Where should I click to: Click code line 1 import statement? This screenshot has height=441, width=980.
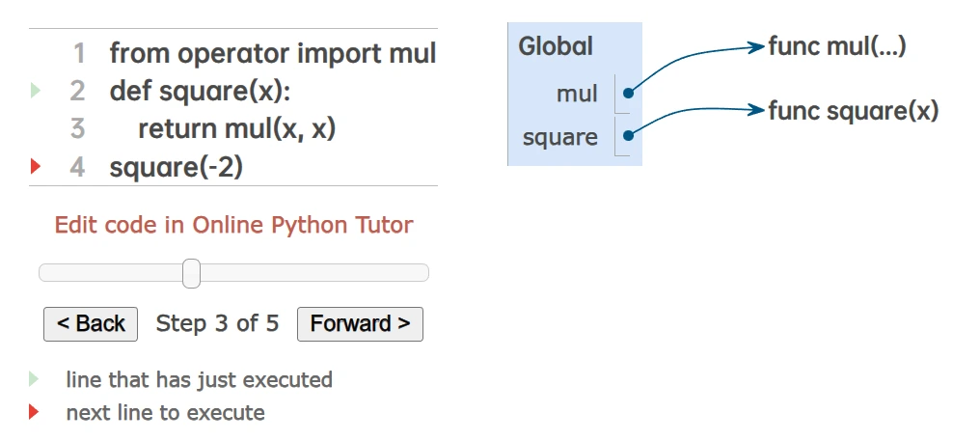pyautogui.click(x=273, y=54)
